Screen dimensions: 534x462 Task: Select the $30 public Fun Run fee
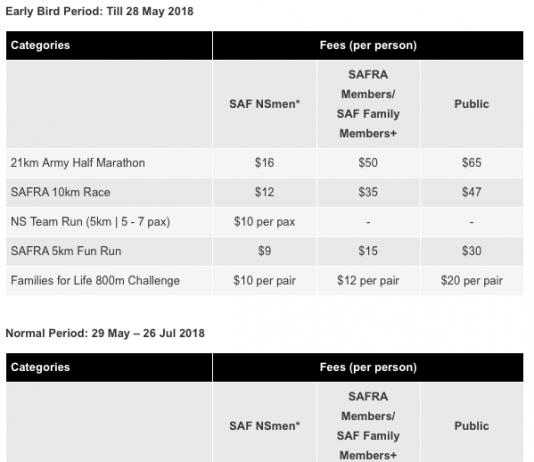coord(472,251)
